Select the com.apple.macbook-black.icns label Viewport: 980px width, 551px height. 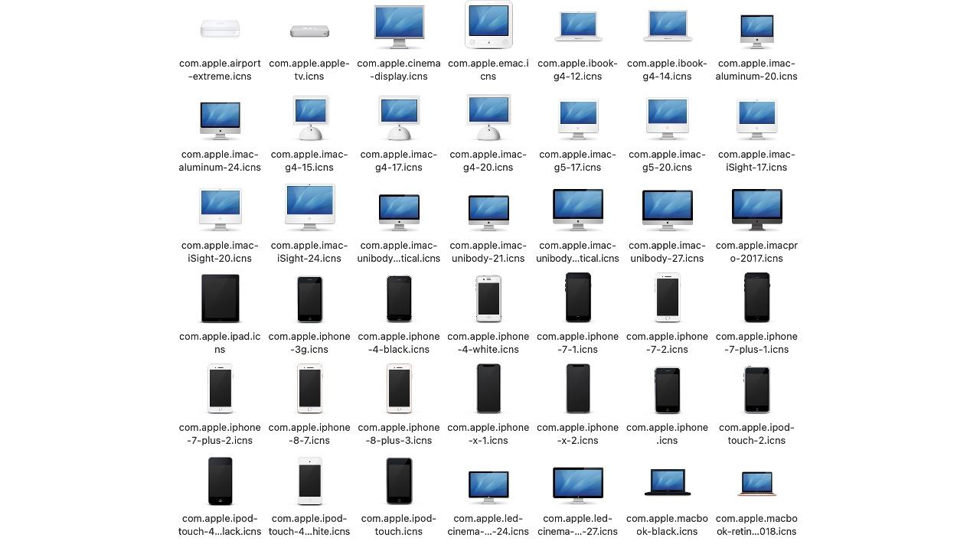668,525
